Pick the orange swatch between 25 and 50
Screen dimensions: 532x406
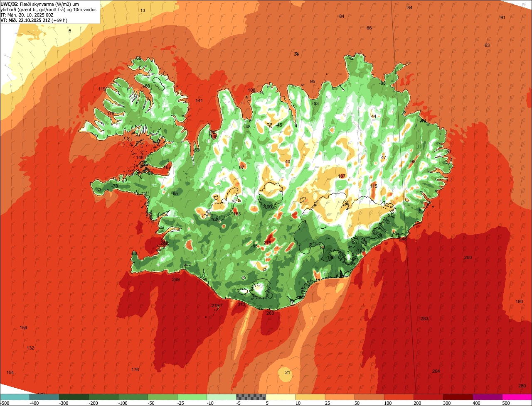click(340, 397)
